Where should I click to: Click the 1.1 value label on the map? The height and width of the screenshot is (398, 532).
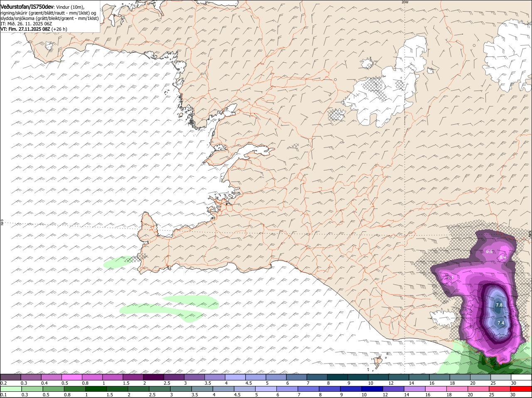tap(450, 278)
